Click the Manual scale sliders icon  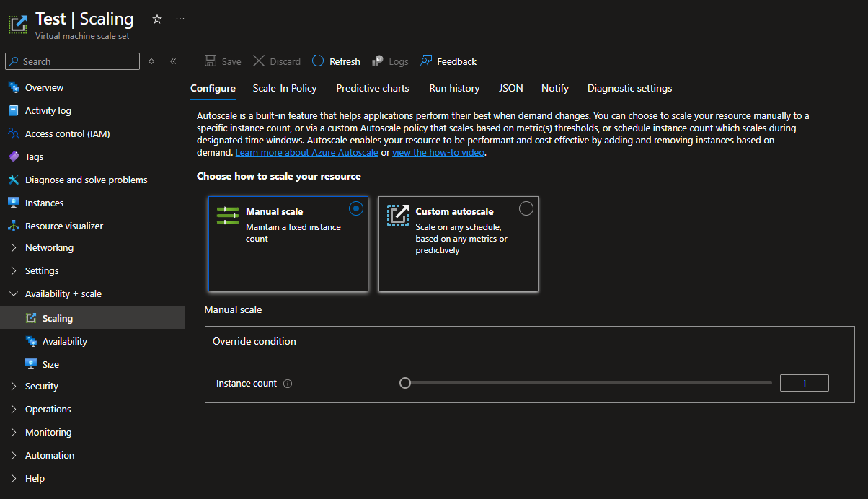click(x=228, y=216)
